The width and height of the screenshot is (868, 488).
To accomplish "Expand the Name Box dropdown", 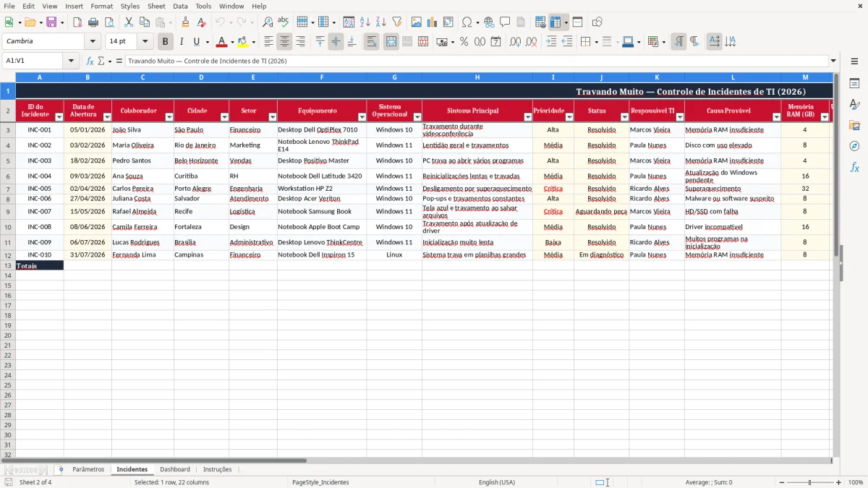I will pos(71,61).
